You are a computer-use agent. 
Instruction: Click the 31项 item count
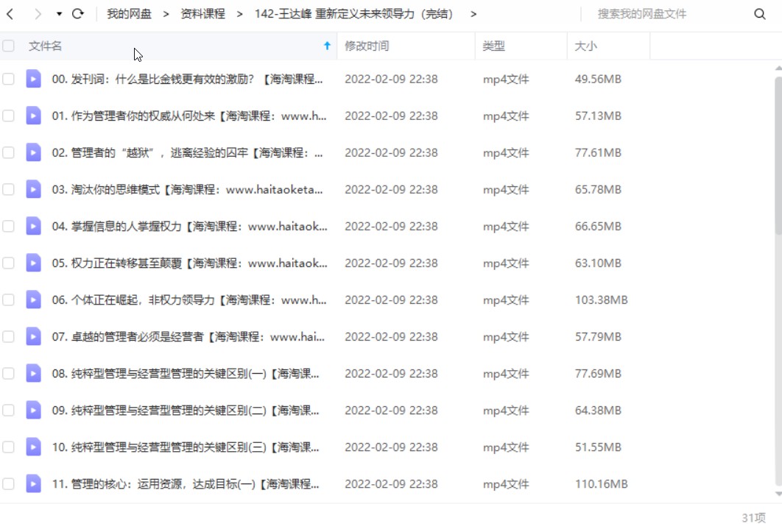point(753,518)
